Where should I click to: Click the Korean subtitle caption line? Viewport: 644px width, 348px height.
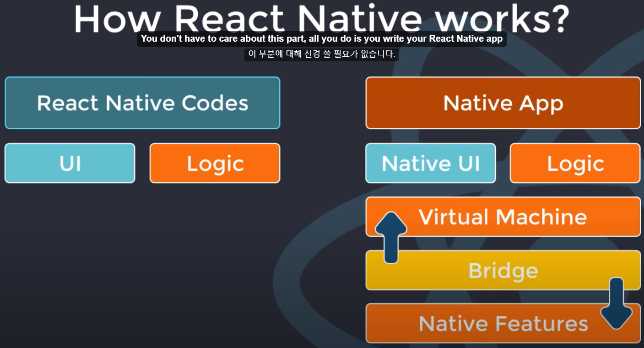322,54
